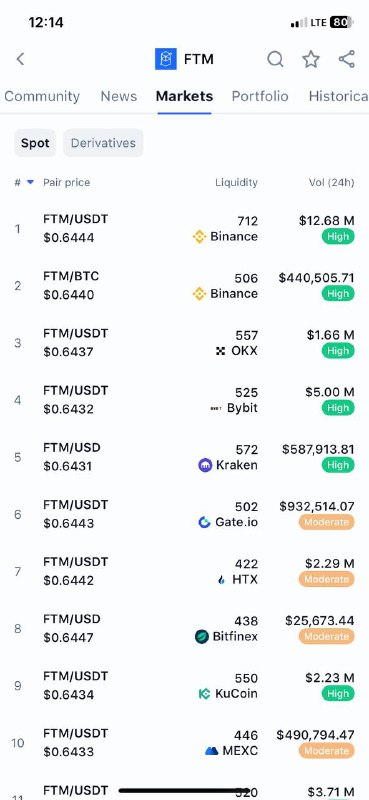Image resolution: width=369 pixels, height=800 pixels.
Task: Toggle rank sort arrow next to #
Action: pyautogui.click(x=30, y=182)
